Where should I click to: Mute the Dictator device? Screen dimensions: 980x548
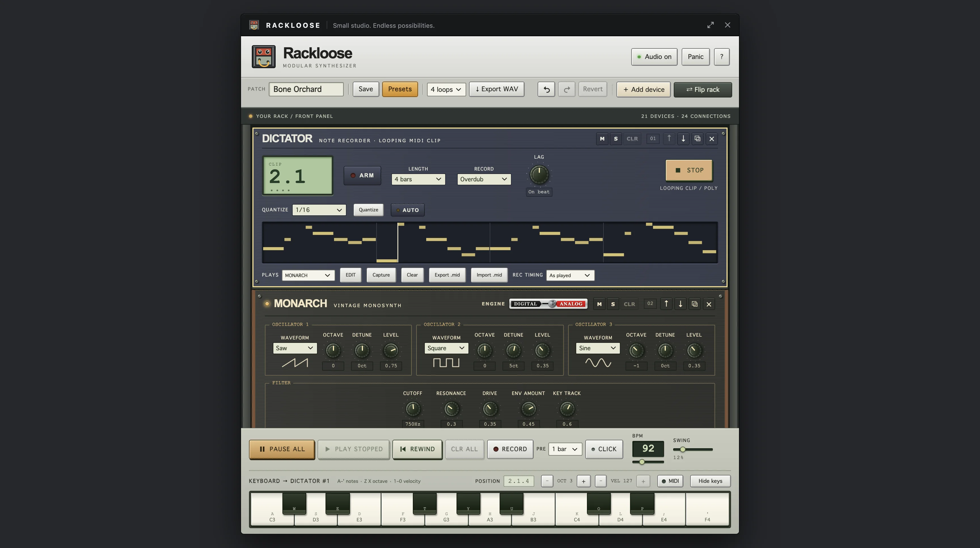point(602,139)
